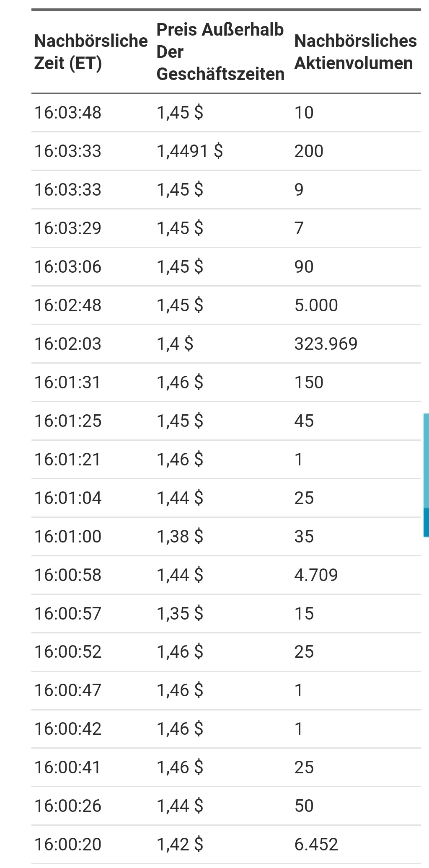This screenshot has height=868, width=429.
Task: Click the 1,4 $ price cell
Action: click(175, 344)
